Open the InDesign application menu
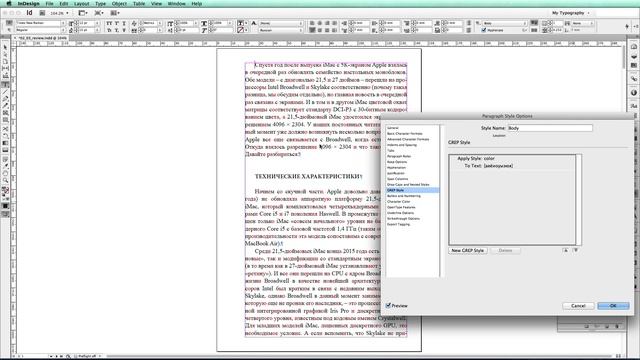Screen dimensions: 640x360 click(29, 4)
